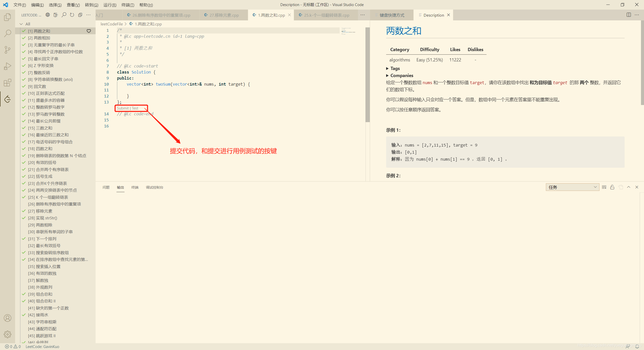
Task: Favorite problem [1] 两数之和 via heart icon
Action: (89, 31)
